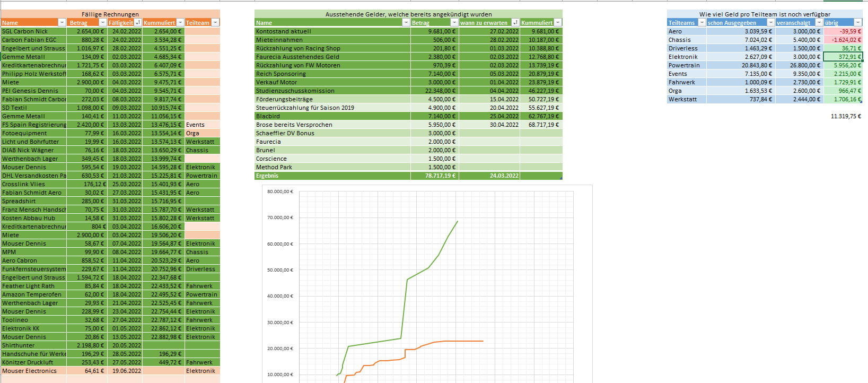Select the 'DIAB Nick Wagner' cell
This screenshot has width=868, height=383.
[x=33, y=150]
